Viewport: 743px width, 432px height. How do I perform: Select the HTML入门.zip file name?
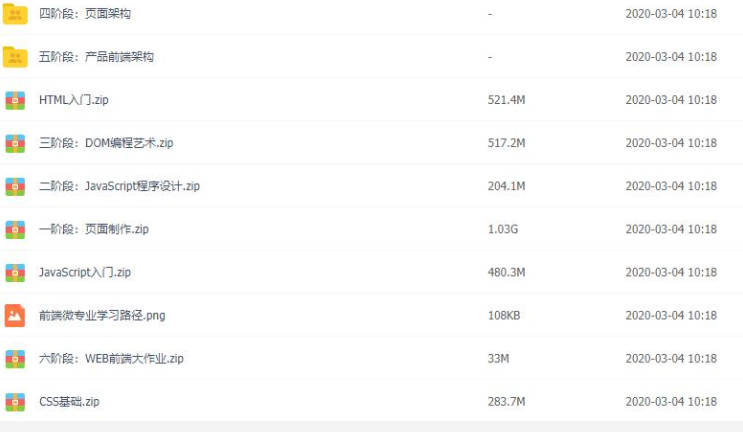click(x=73, y=100)
